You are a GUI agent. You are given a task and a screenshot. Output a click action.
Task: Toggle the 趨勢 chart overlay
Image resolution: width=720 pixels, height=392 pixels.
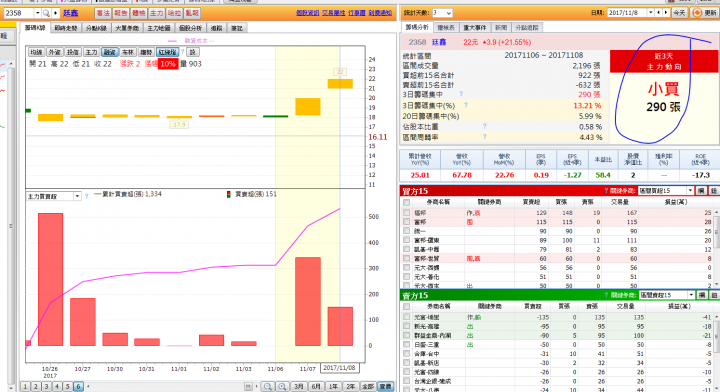[146, 52]
